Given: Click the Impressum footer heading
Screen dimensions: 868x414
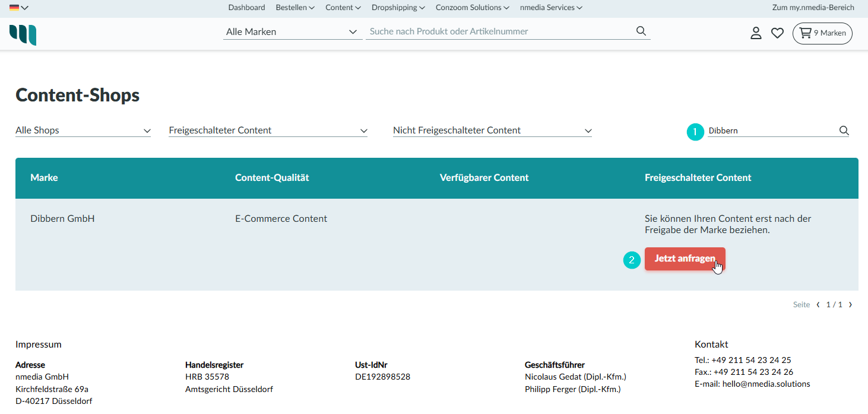Looking at the screenshot, I should point(39,345).
